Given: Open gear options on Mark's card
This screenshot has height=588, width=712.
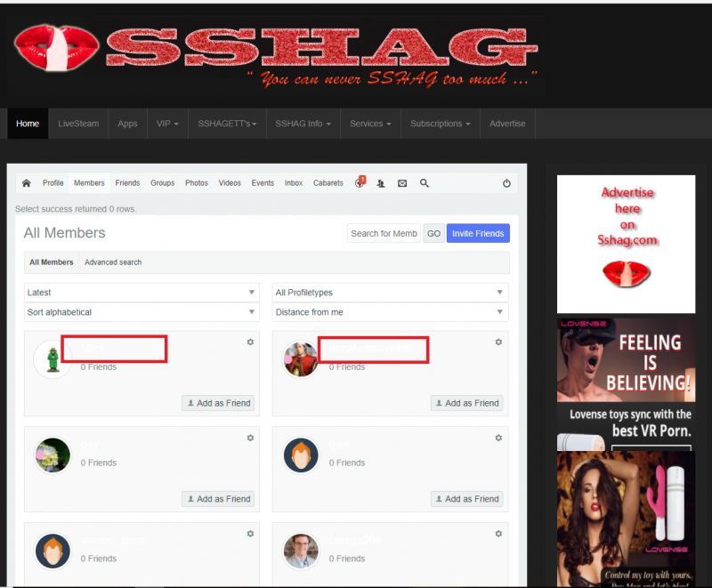Looking at the screenshot, I should pyautogui.click(x=250, y=342).
